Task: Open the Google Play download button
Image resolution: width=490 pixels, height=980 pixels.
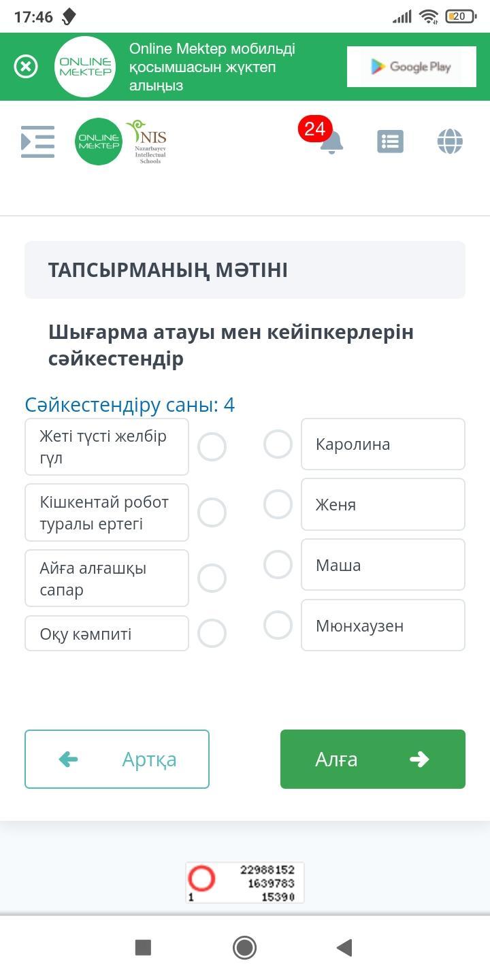Action: point(411,67)
